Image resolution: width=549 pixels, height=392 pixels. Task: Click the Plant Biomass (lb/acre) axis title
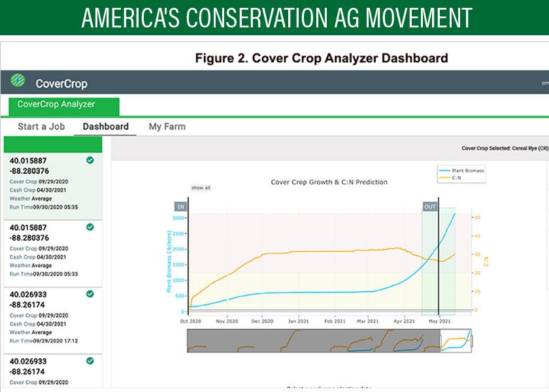(169, 261)
